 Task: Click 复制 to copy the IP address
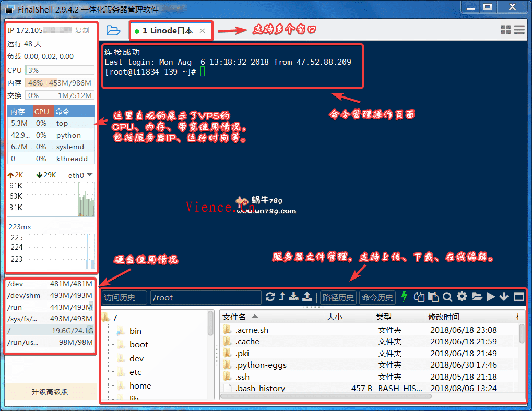click(82, 30)
